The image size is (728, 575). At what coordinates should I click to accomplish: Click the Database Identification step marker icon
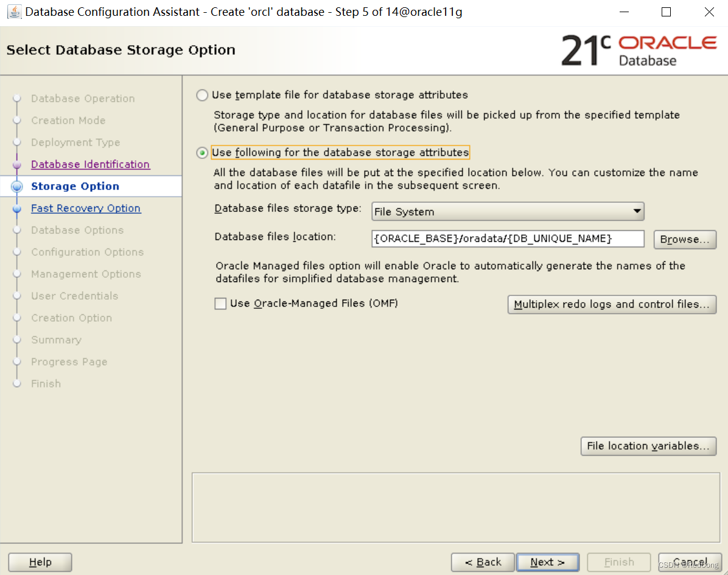17,164
